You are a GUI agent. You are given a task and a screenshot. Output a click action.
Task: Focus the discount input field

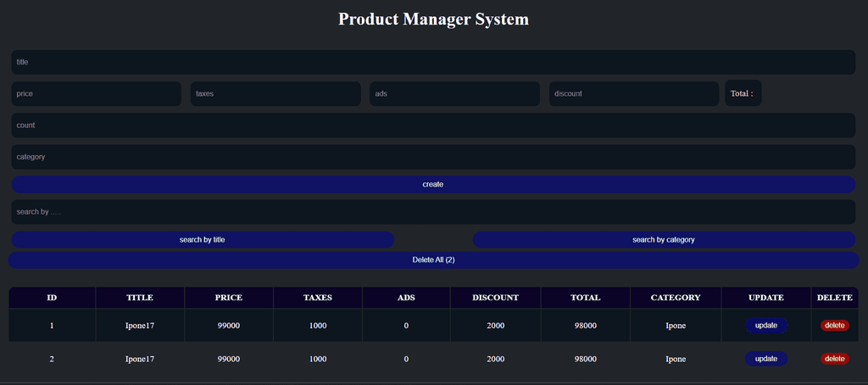click(x=633, y=93)
